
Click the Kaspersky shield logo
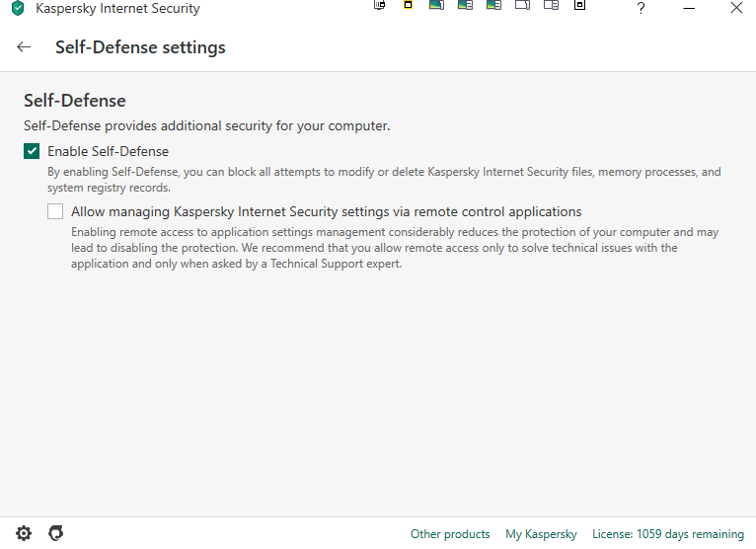(18, 8)
